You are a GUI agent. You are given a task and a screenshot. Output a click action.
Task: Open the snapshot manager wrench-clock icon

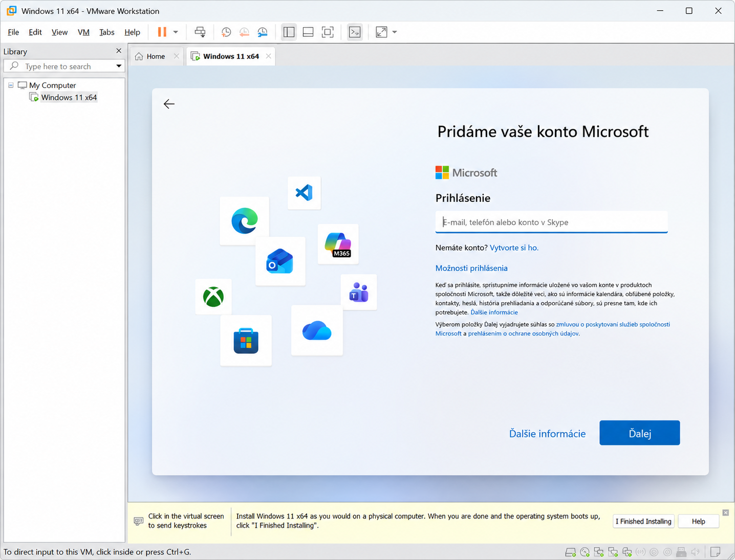(x=263, y=32)
